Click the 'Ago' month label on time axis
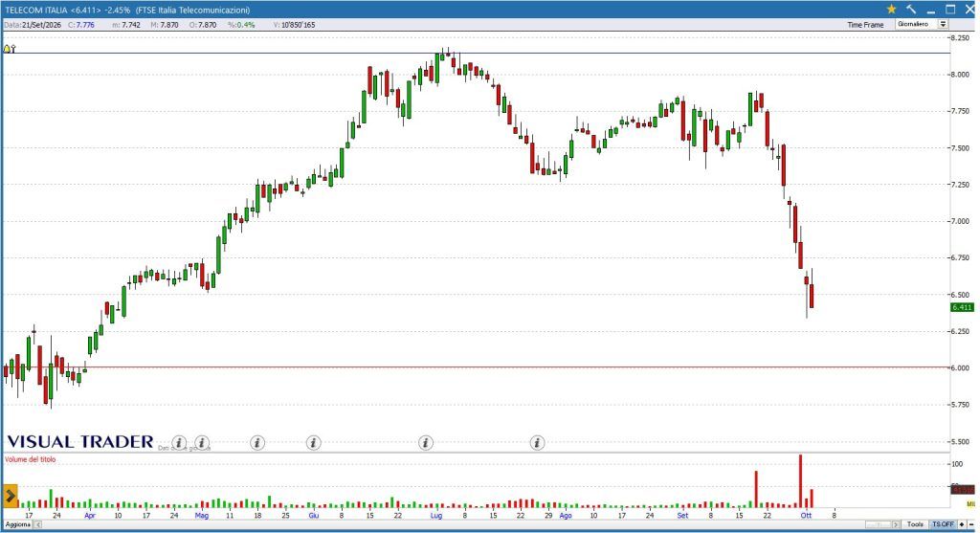Image resolution: width=980 pixels, height=533 pixels. click(565, 516)
